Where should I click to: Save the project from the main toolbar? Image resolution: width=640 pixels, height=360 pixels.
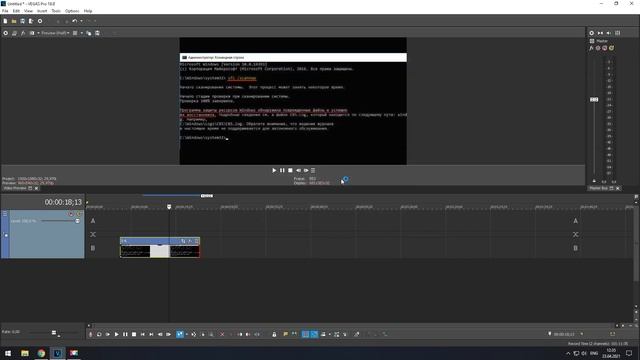tap(22, 21)
